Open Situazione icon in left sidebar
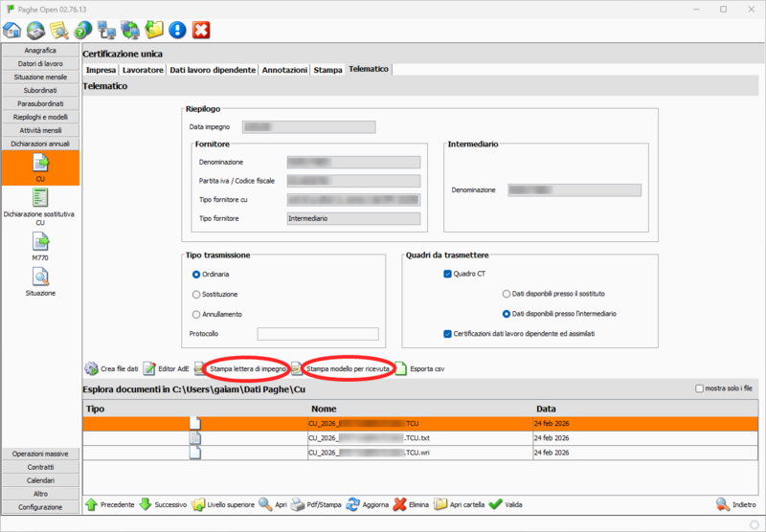766x532 pixels. [x=40, y=280]
